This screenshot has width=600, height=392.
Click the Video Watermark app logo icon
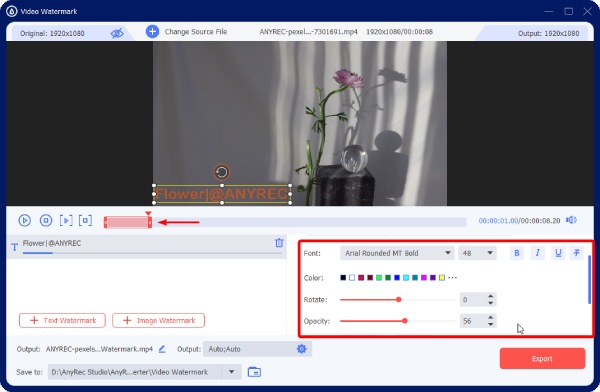click(x=11, y=11)
